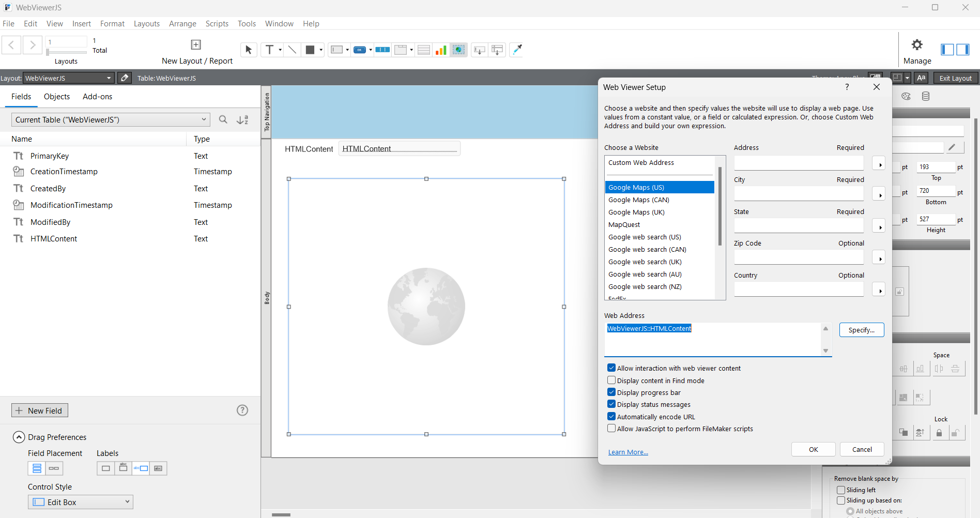The image size is (980, 518).
Task: Open the Text tool dropdown arrow
Action: click(x=280, y=50)
